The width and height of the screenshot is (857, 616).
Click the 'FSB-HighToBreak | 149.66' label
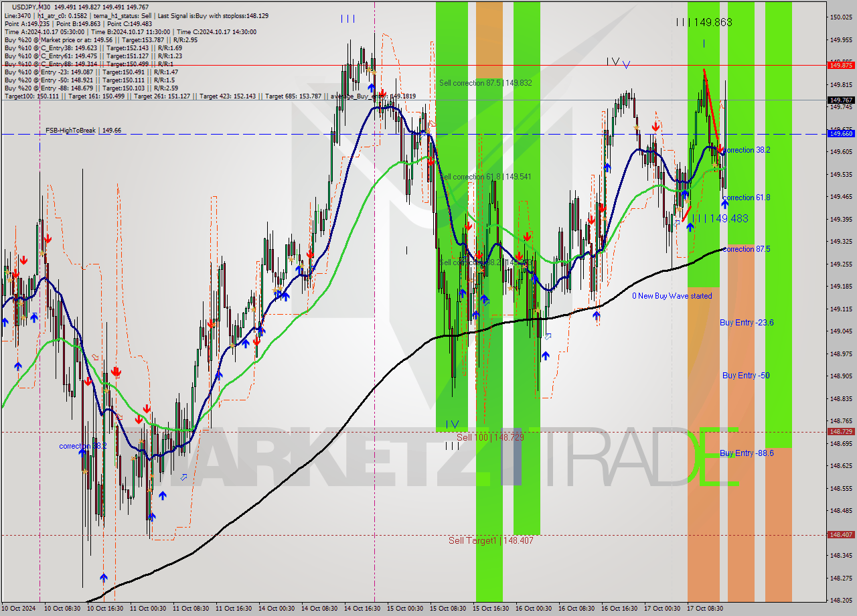pyautogui.click(x=83, y=131)
